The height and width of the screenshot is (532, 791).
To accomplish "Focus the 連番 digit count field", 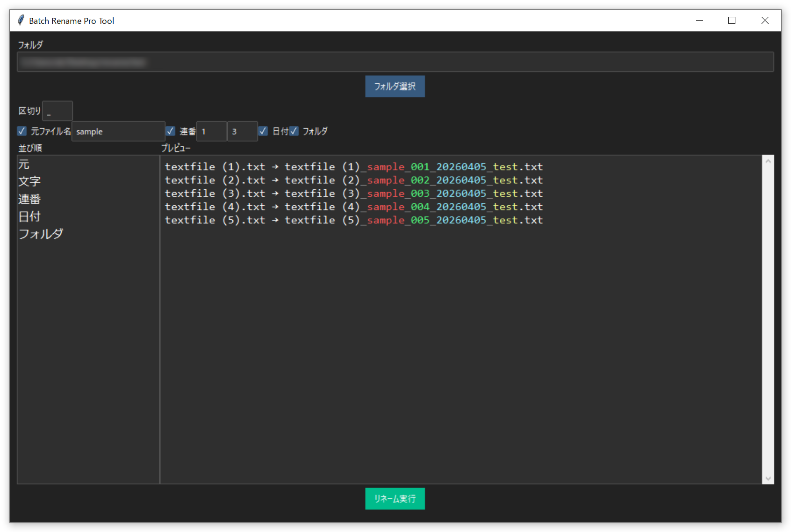I will [243, 131].
